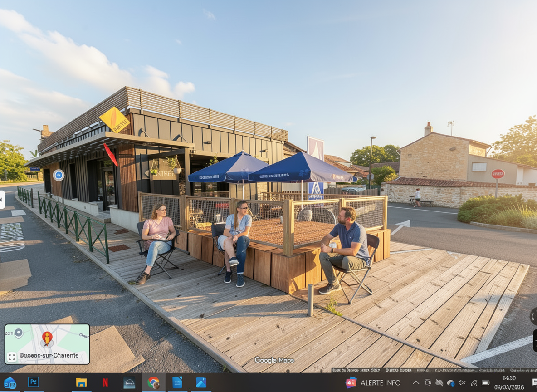Open the ALERTE INFO news widget
The width and height of the screenshot is (537, 392).
373,382
